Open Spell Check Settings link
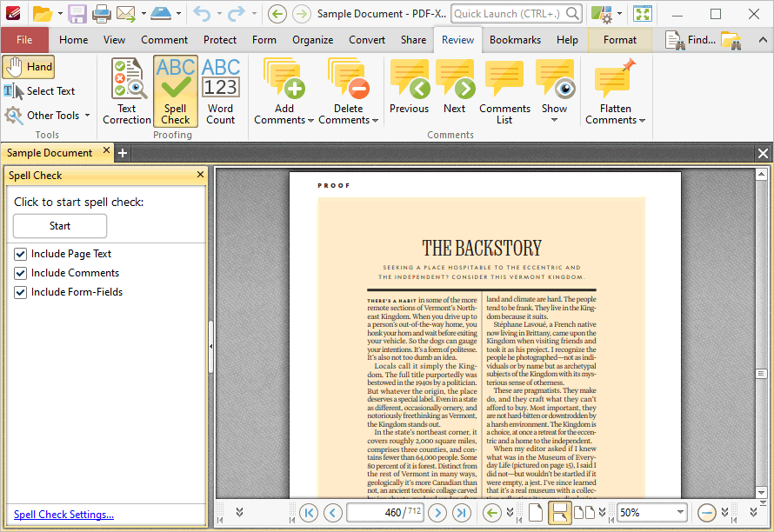Viewport: 774px width, 532px height. tap(63, 515)
